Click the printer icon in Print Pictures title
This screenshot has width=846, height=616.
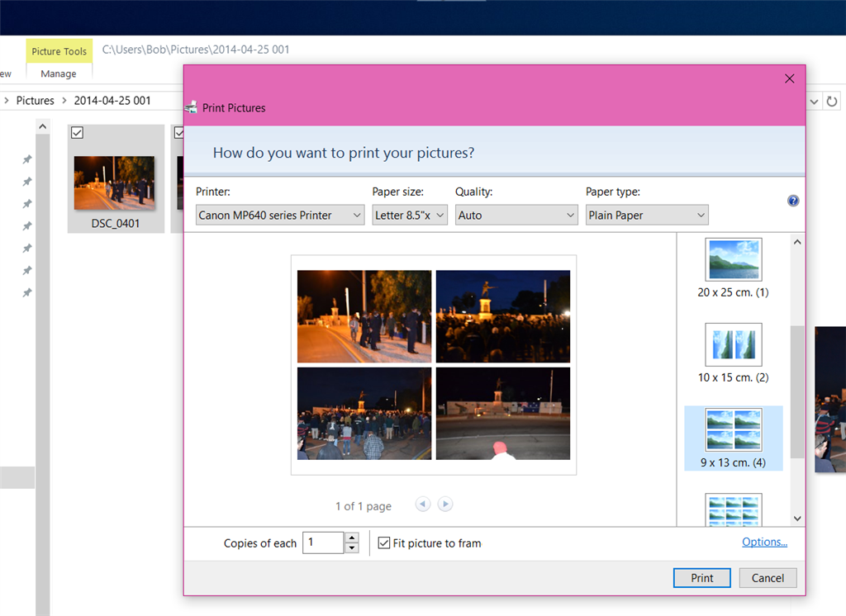[x=191, y=107]
